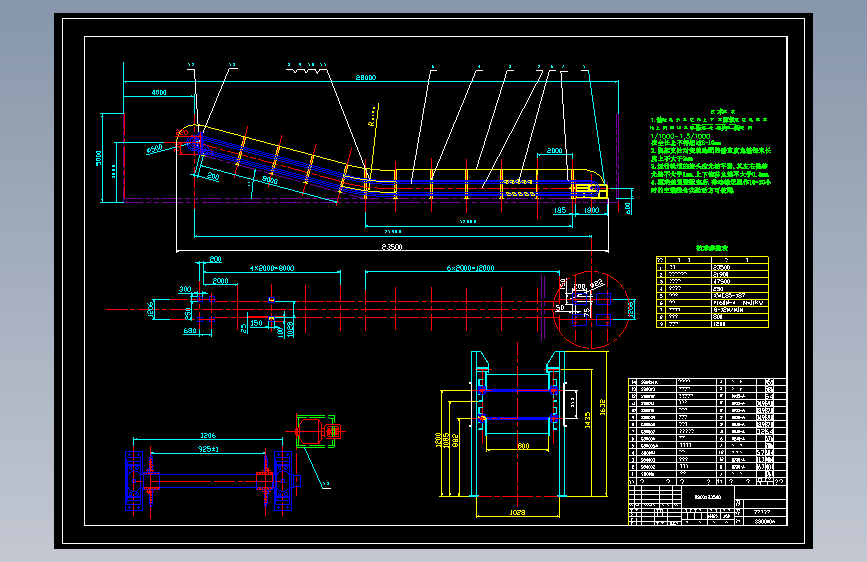This screenshot has height=562, width=867.
Task: Select the 6×2000=12000 spacing dimension
Action: 470,268
